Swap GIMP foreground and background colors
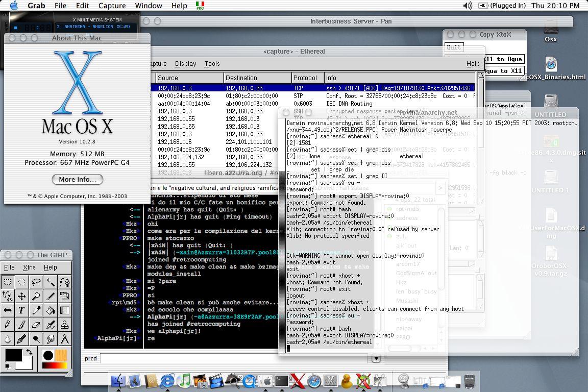Screen dimensions: 588x392 click(x=29, y=352)
